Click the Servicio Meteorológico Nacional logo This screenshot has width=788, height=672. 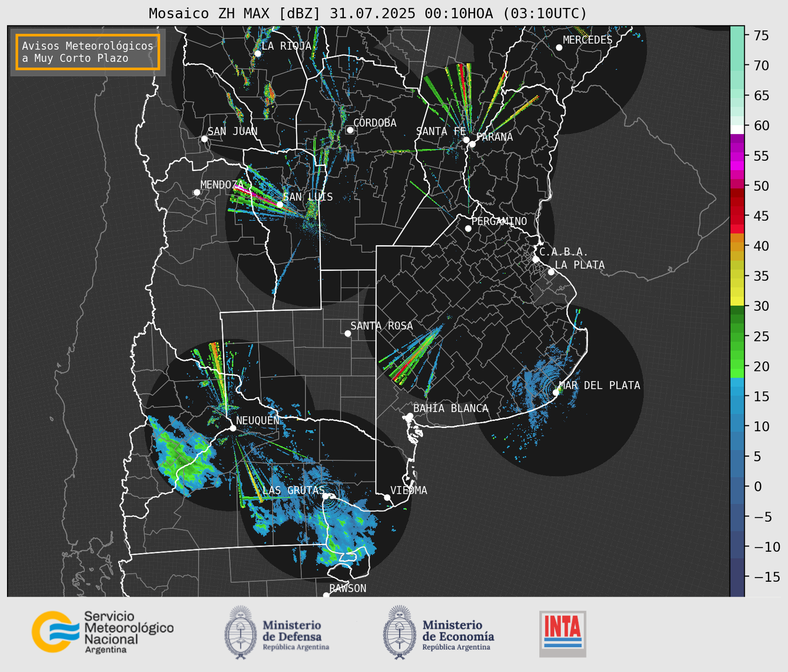(103, 632)
